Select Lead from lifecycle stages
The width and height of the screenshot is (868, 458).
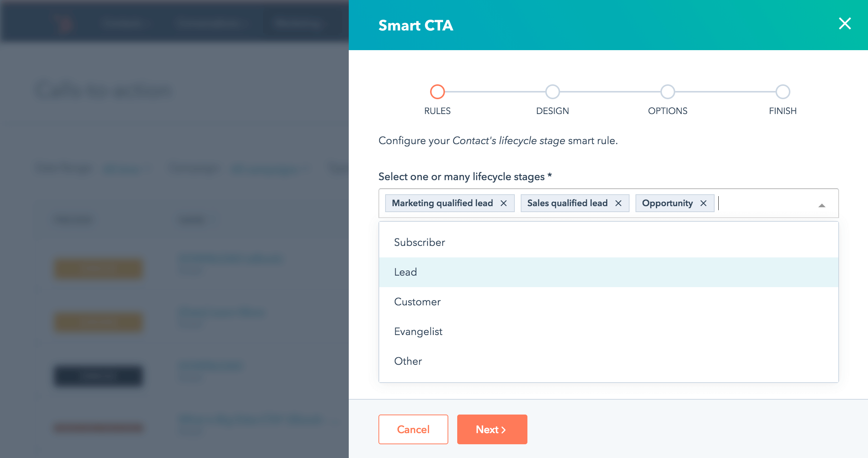click(x=405, y=272)
